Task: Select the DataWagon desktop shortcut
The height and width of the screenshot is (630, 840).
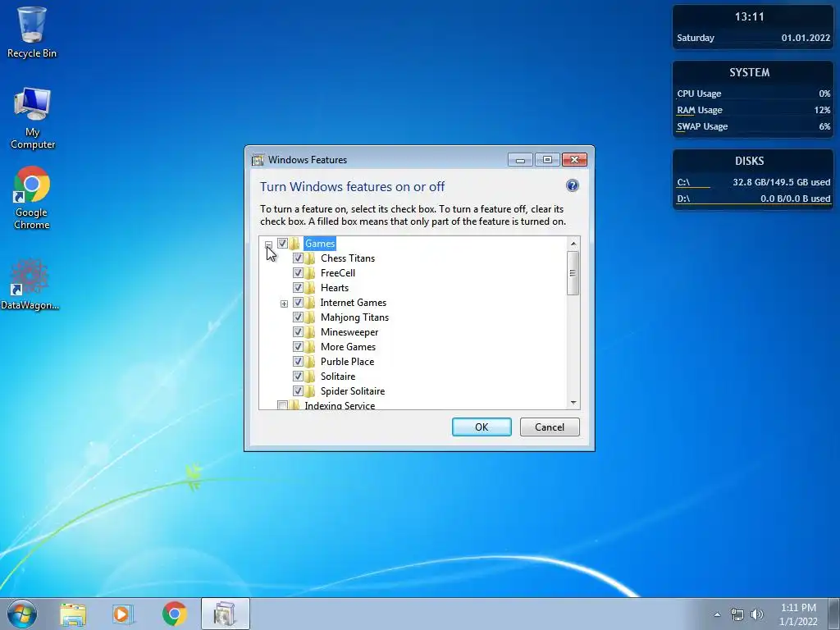Action: pos(30,284)
